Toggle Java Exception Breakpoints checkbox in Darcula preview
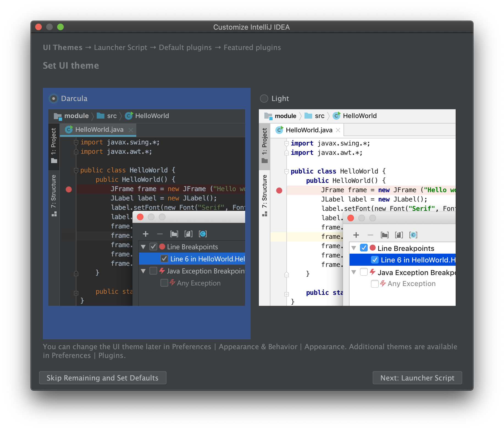504x431 pixels. (x=153, y=271)
